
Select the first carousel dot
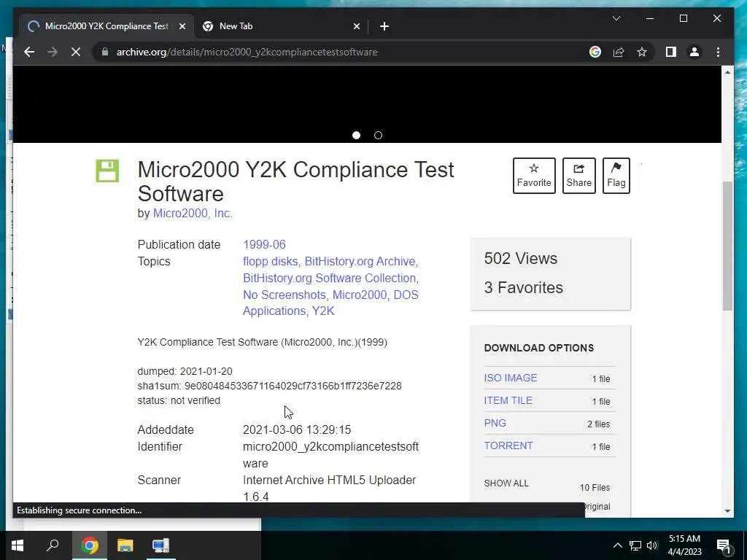356,135
